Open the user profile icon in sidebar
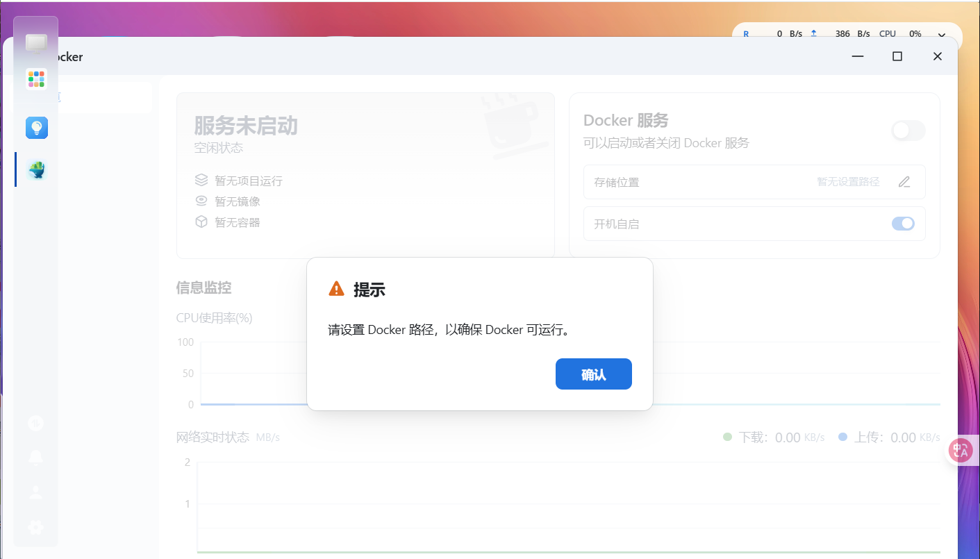 [35, 492]
